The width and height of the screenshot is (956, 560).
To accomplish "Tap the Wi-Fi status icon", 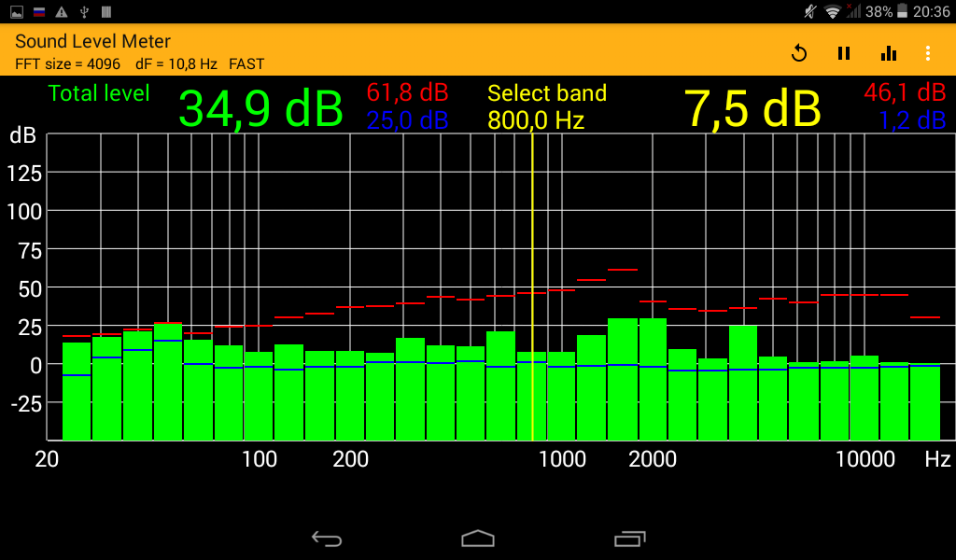I will (832, 11).
